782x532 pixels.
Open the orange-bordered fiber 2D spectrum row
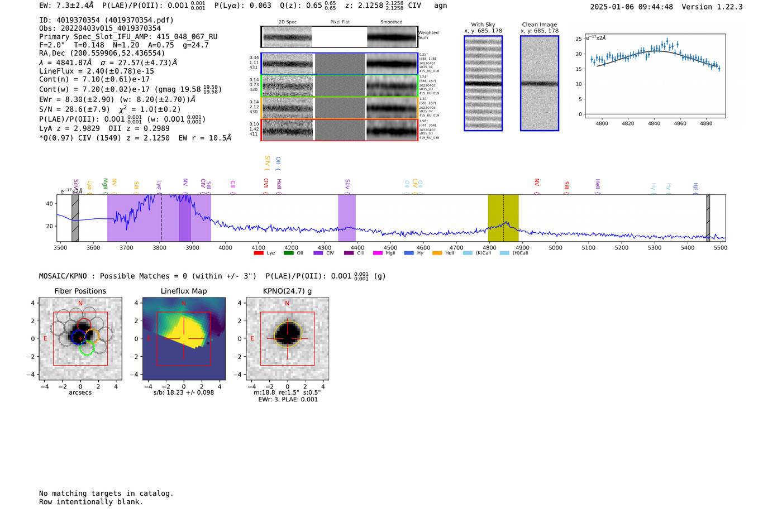pyautogui.click(x=340, y=108)
